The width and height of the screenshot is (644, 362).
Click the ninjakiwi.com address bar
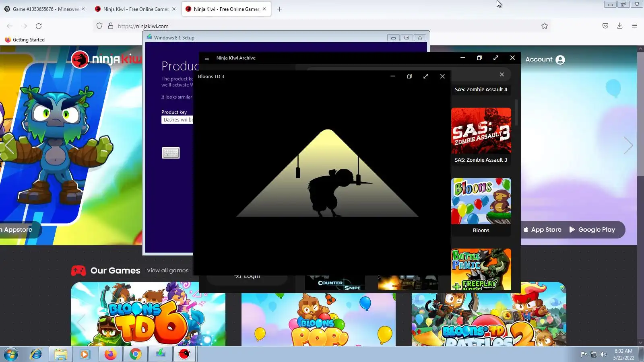pos(322,26)
